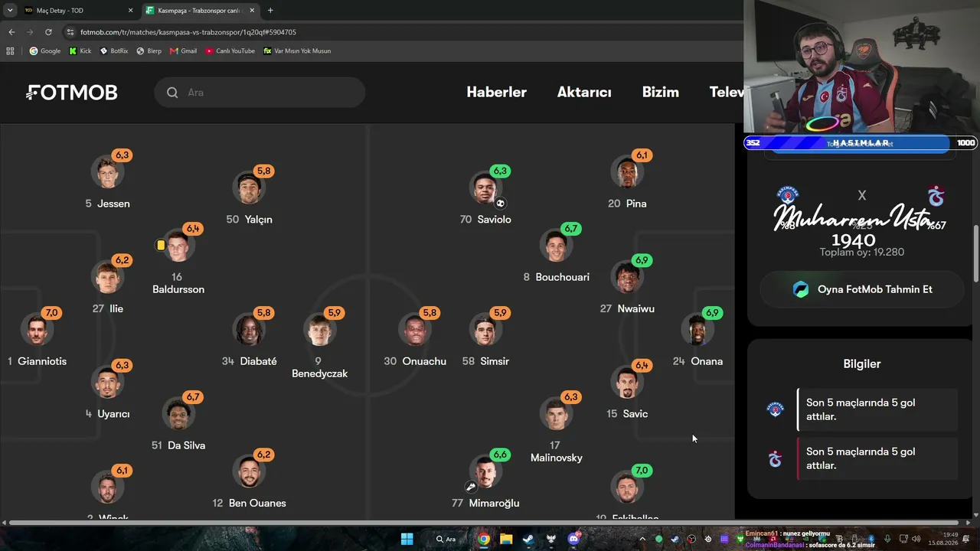The width and height of the screenshot is (980, 551).
Task: Open the Canlı YouTube bookmark
Action: (x=230, y=51)
